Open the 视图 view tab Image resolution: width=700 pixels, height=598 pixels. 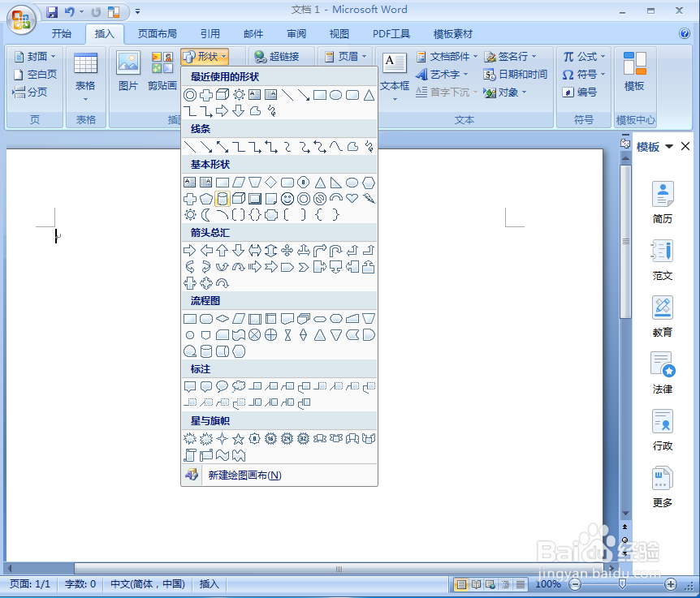[x=339, y=34]
